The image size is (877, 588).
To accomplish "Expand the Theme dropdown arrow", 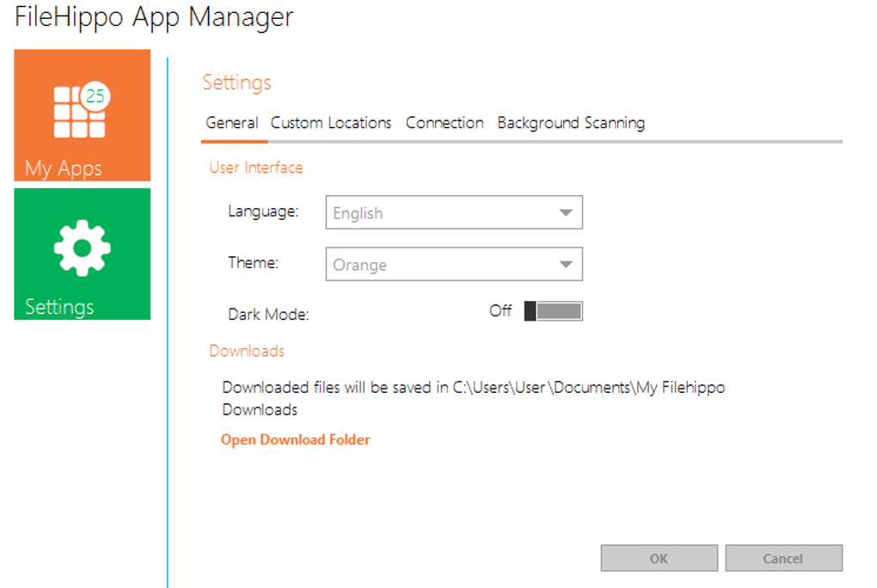I will (565, 265).
